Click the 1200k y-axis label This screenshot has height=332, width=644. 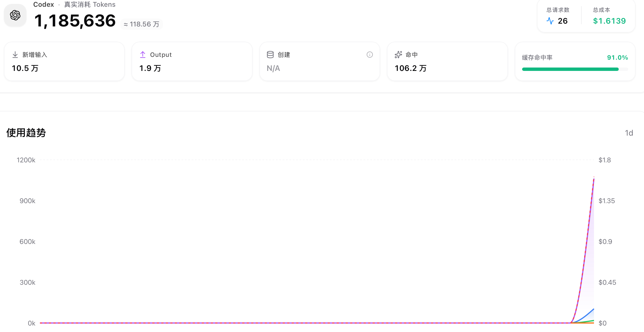coord(26,160)
